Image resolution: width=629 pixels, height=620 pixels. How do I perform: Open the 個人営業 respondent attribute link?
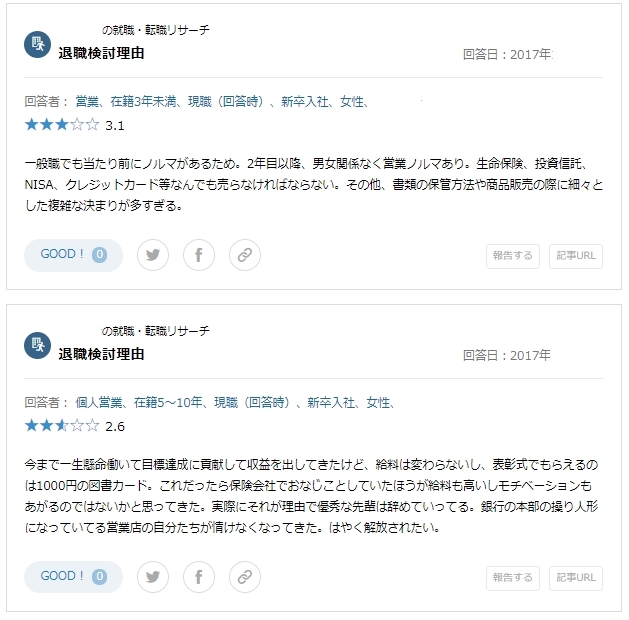tap(99, 402)
